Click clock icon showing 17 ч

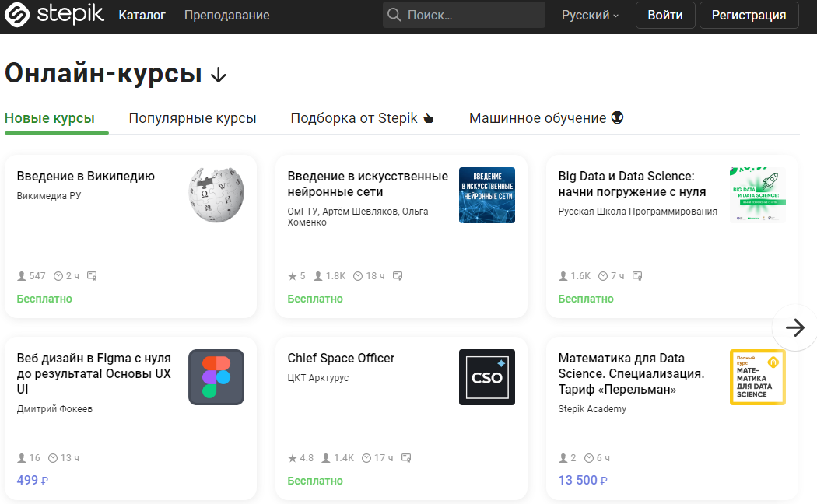(x=366, y=458)
